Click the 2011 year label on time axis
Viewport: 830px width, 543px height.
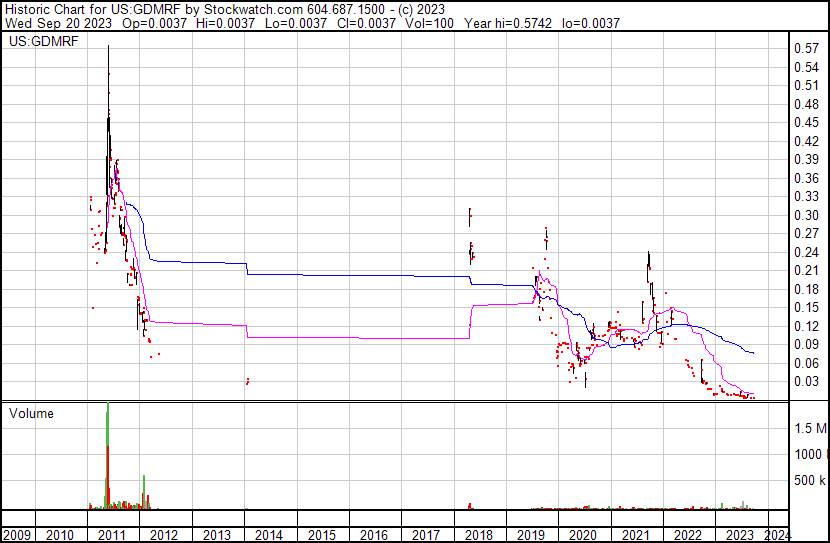[112, 535]
